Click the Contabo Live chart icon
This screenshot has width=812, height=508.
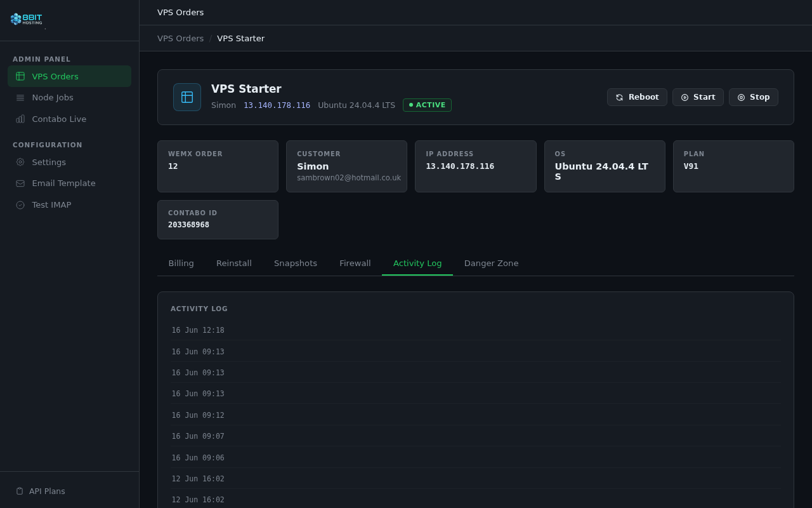coord(20,119)
